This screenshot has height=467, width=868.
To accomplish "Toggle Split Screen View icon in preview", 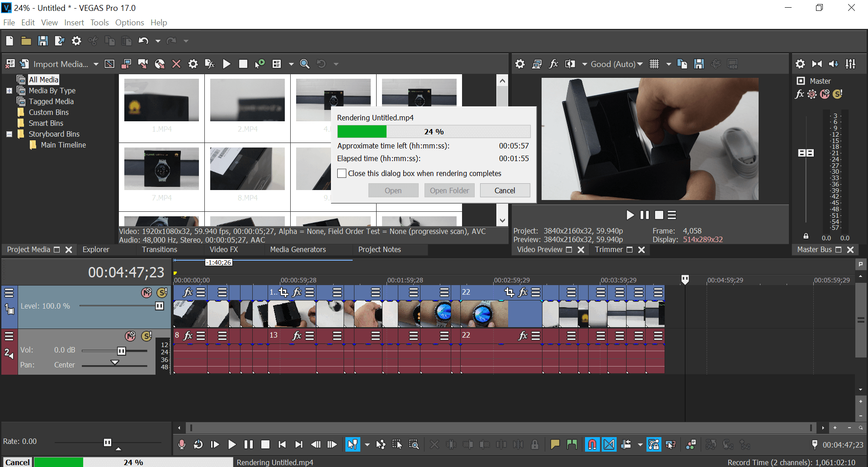I will tap(570, 64).
